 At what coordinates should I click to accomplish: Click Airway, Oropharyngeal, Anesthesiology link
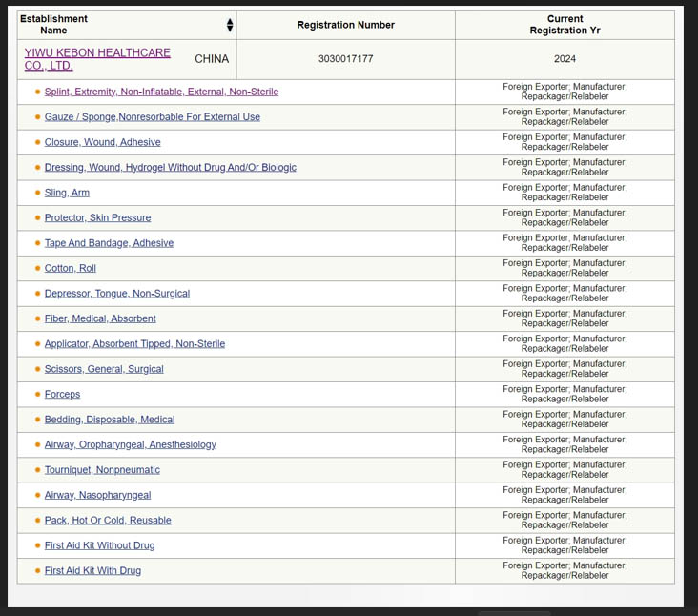click(x=130, y=445)
